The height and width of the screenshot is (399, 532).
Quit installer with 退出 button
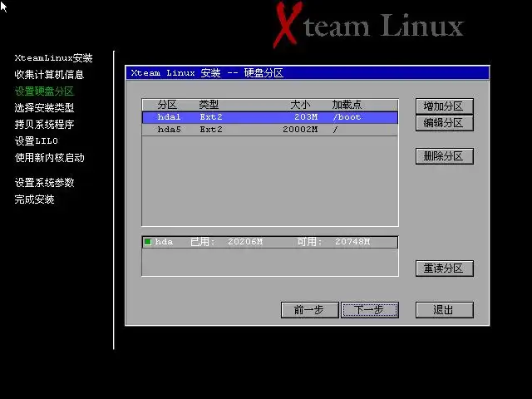(444, 310)
